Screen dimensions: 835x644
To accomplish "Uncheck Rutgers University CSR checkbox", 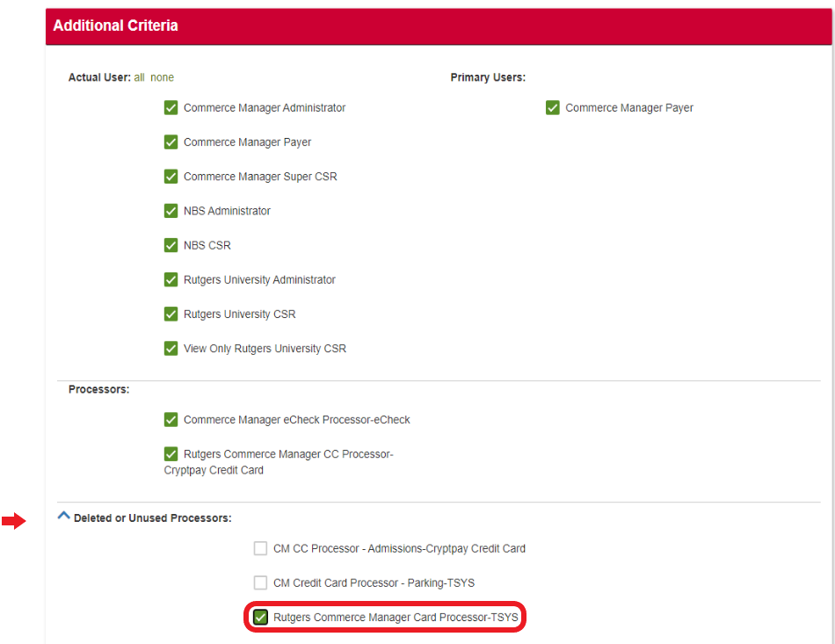I will click(x=171, y=314).
